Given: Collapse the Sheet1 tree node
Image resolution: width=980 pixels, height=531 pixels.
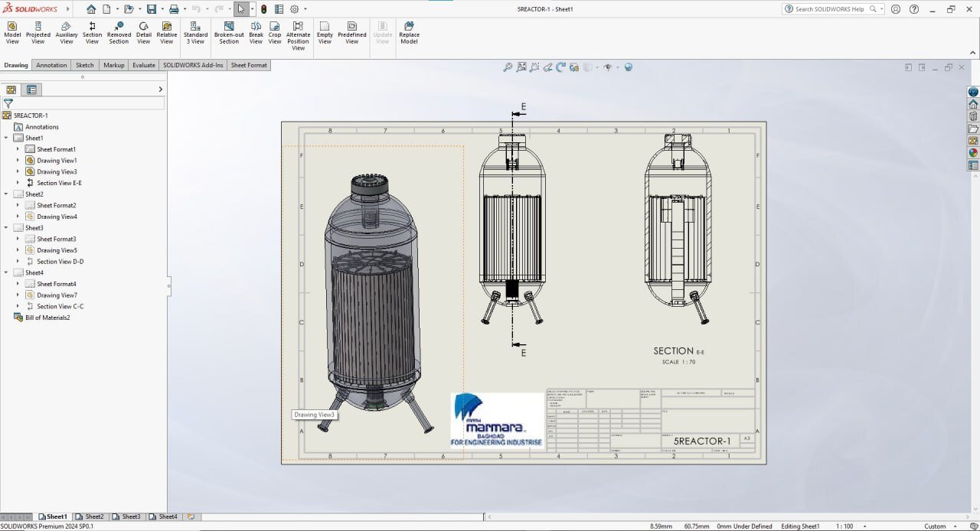Looking at the screenshot, I should 6,138.
